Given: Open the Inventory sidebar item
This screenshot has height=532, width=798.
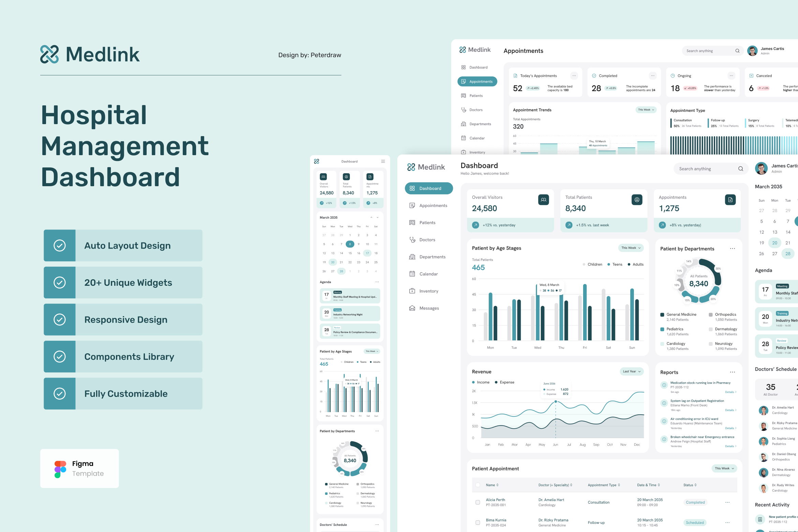Looking at the screenshot, I should point(428,291).
